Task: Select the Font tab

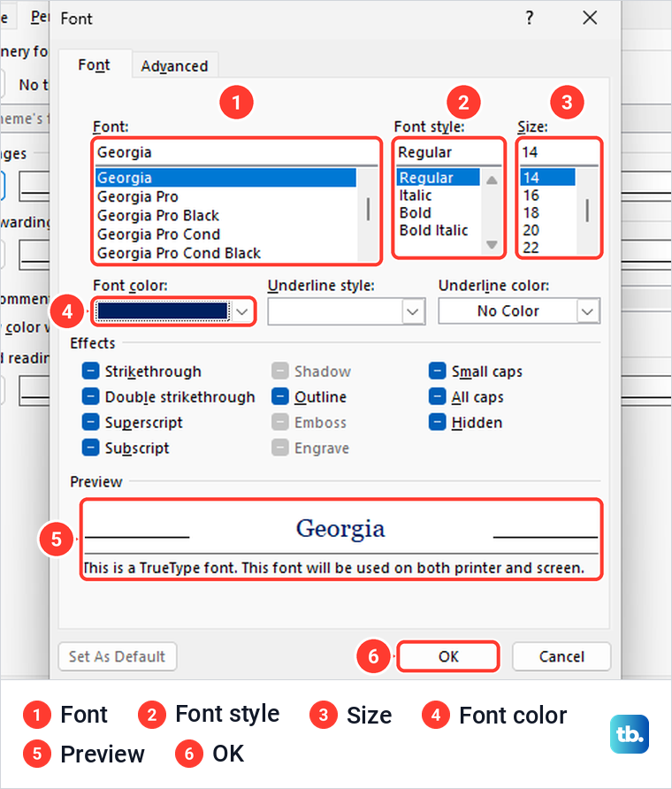Action: coord(94,65)
